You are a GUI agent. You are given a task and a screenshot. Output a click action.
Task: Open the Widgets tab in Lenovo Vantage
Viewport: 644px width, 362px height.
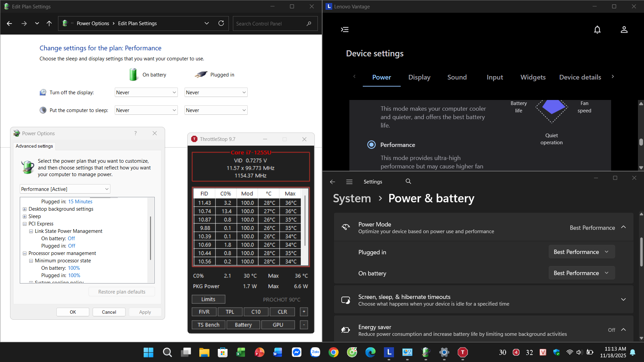click(x=533, y=77)
